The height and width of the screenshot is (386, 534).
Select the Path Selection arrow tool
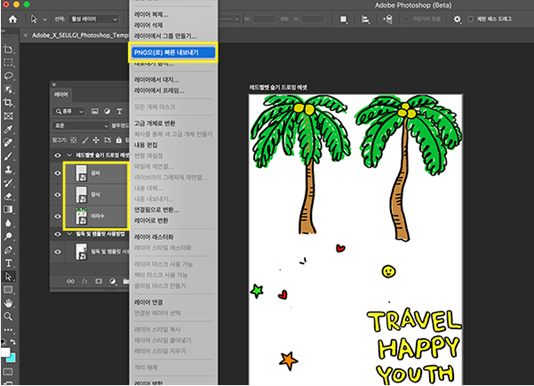click(9, 276)
